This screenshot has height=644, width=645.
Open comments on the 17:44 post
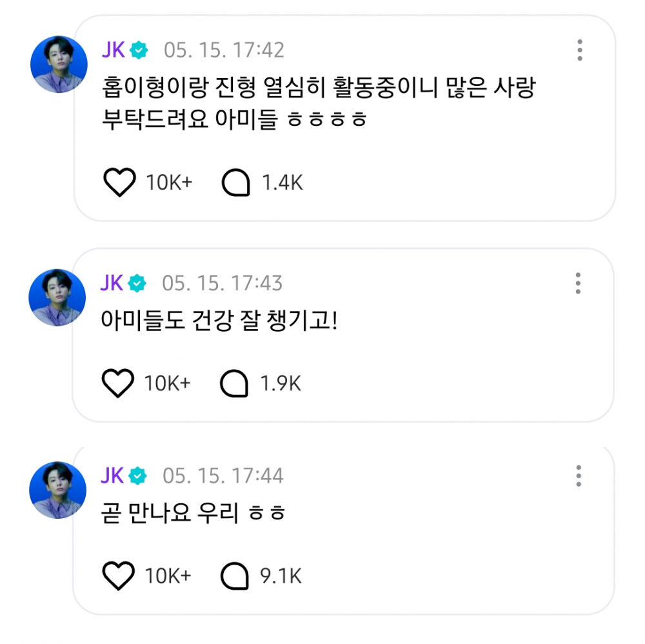[x=235, y=576]
